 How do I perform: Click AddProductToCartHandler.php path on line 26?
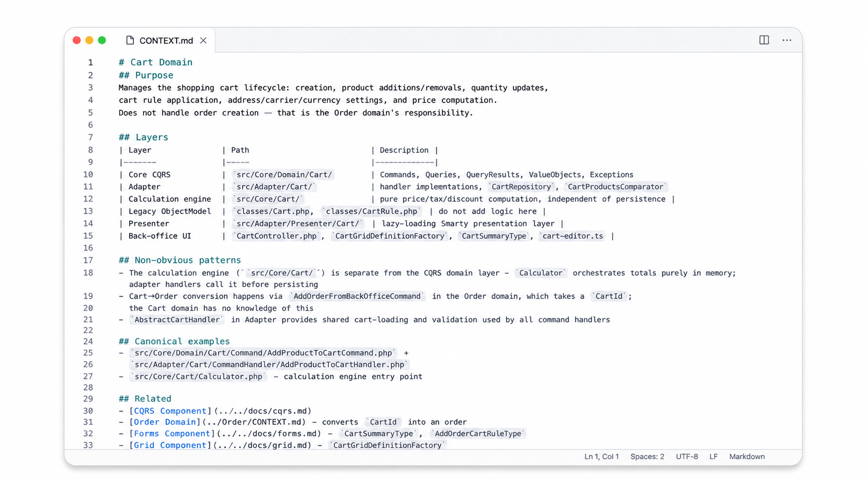coord(270,365)
